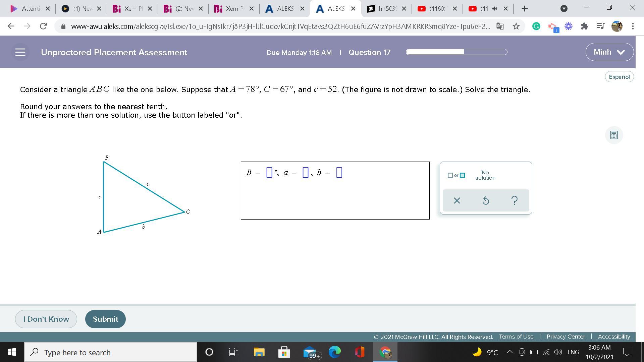The image size is (644, 362).
Task: Show hidden system tray icons chevron
Action: 509,352
